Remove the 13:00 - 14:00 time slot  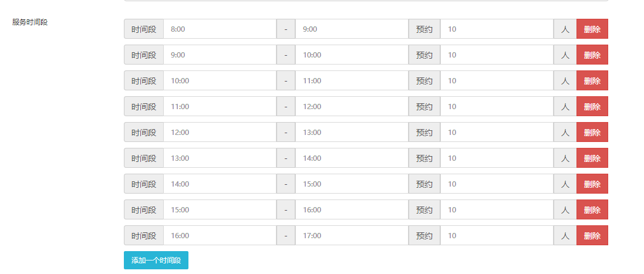[592, 158]
